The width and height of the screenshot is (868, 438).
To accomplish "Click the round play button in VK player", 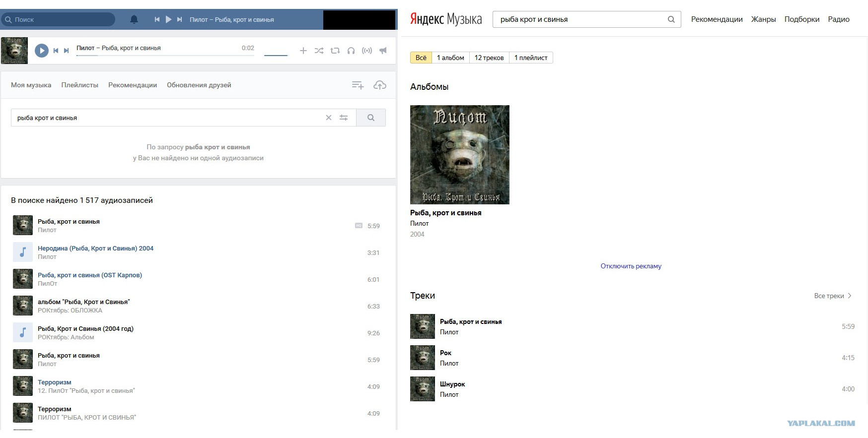I will (x=42, y=51).
